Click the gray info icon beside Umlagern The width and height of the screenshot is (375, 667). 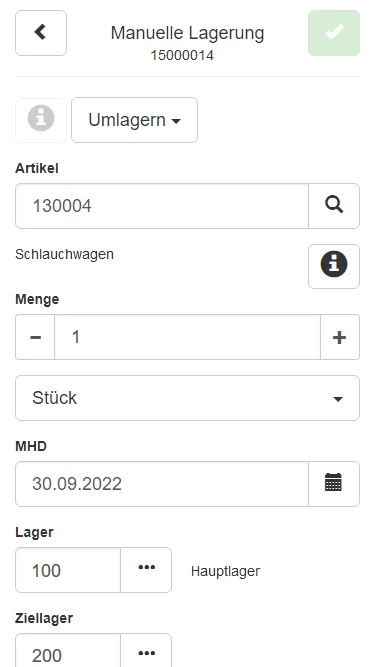[x=41, y=120]
